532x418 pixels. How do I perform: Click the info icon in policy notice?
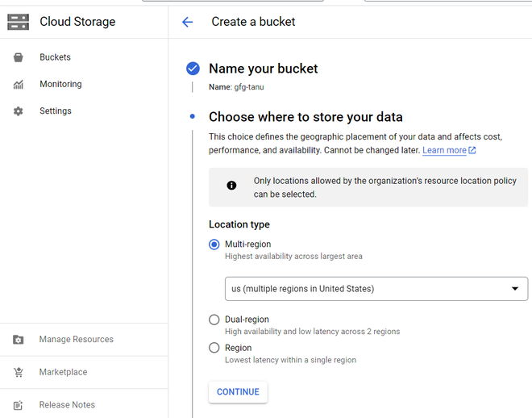pos(231,186)
